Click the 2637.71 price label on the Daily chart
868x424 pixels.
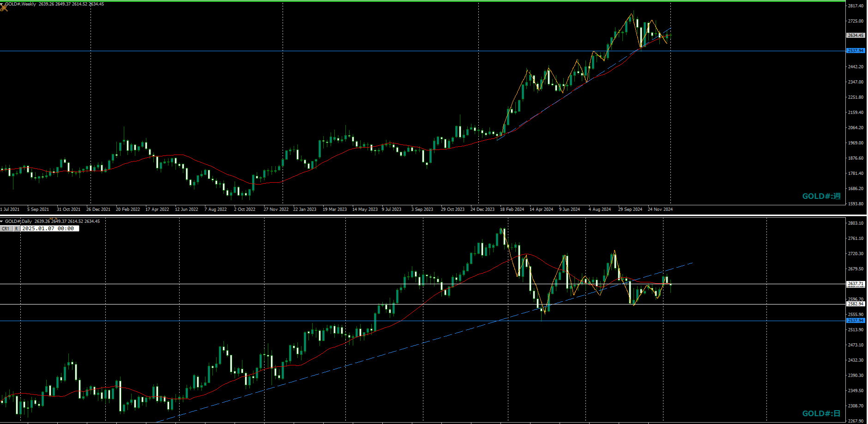pos(856,284)
